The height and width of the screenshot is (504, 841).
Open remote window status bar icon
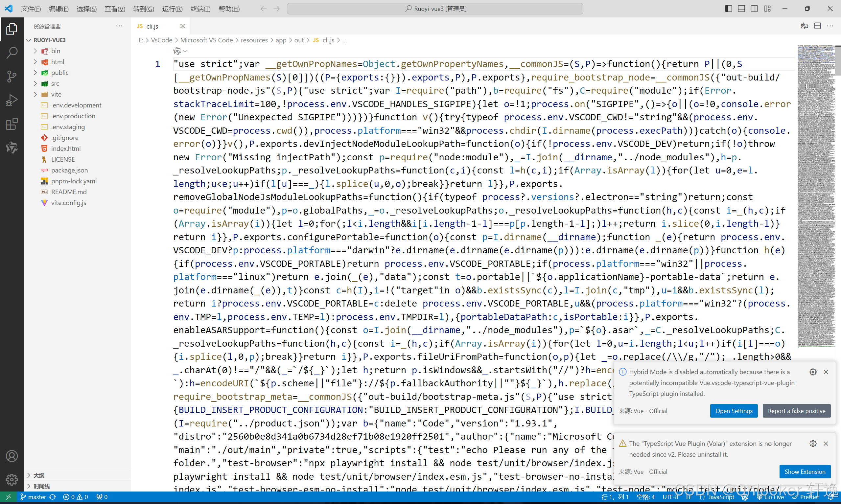click(8, 497)
